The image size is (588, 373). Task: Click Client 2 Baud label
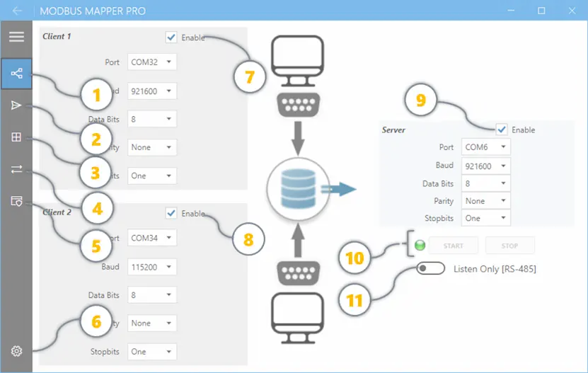coord(110,267)
